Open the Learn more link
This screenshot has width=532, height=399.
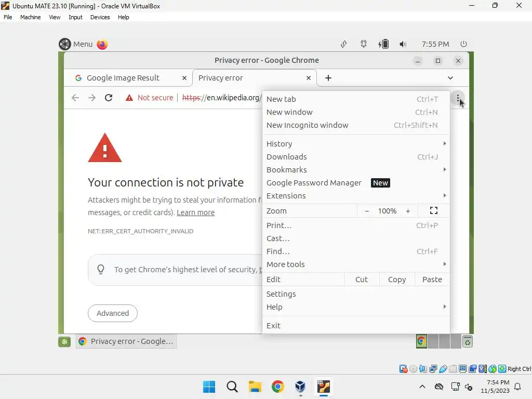[196, 212]
